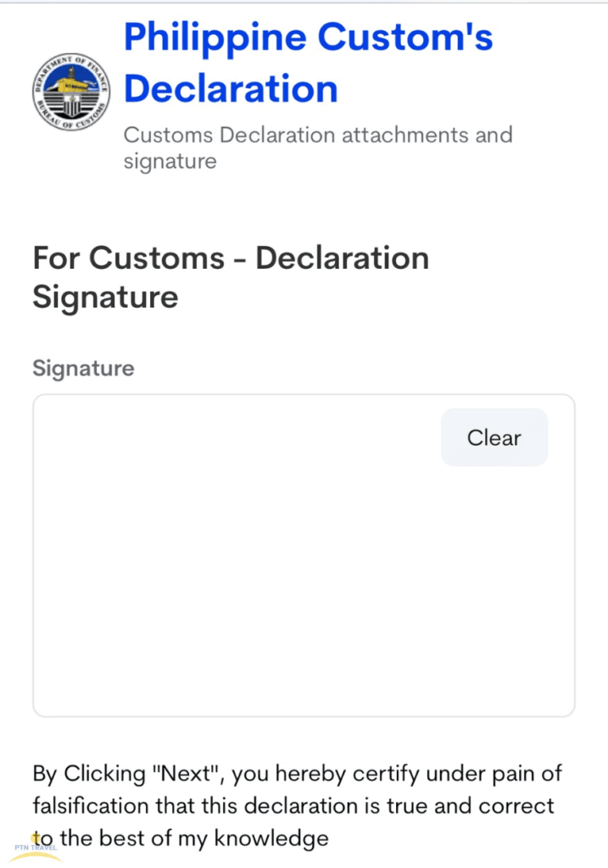Click "Declaration" on the blue title's second line
Viewport: 608px width, 868px height.
coord(231,88)
